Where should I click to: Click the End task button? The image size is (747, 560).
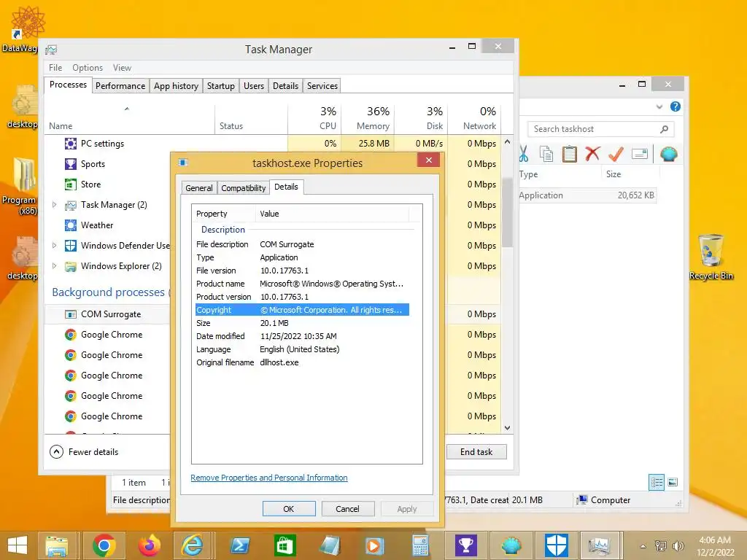[476, 452]
